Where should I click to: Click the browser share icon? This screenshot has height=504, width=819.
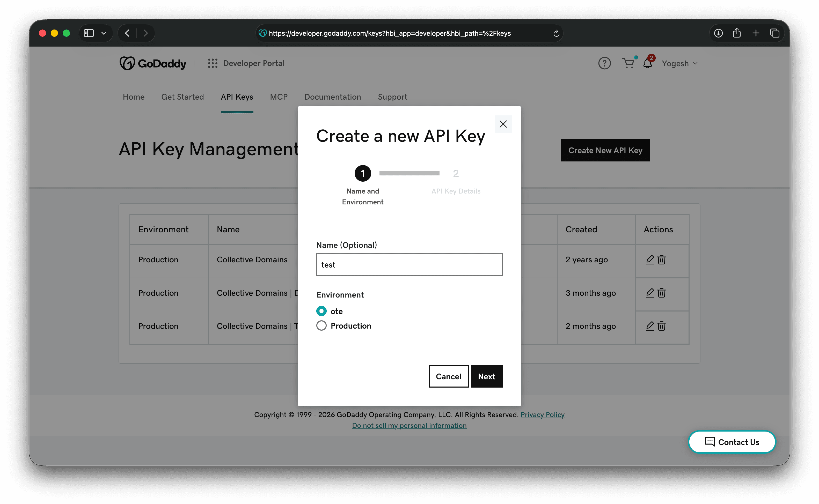tap(737, 33)
